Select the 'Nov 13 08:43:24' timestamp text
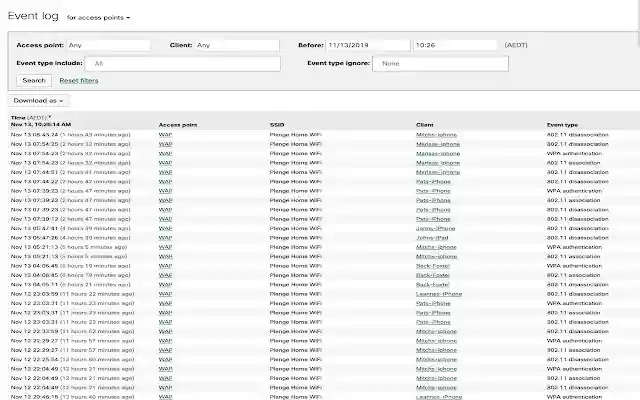 [x=35, y=135]
